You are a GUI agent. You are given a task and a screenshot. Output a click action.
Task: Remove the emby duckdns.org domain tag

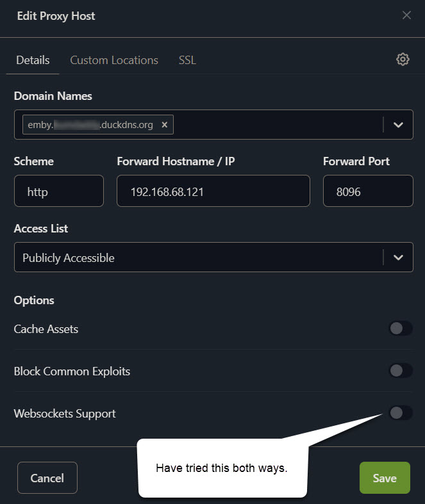164,125
